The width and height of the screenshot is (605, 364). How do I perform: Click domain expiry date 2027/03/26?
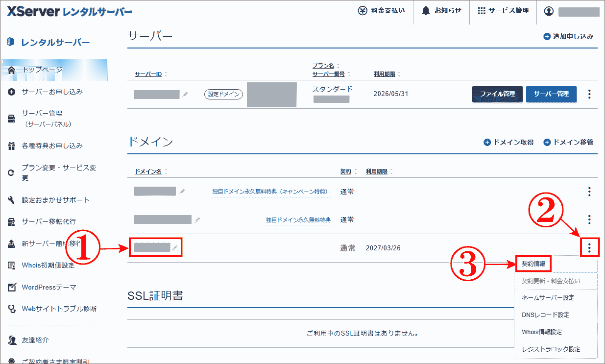(383, 248)
